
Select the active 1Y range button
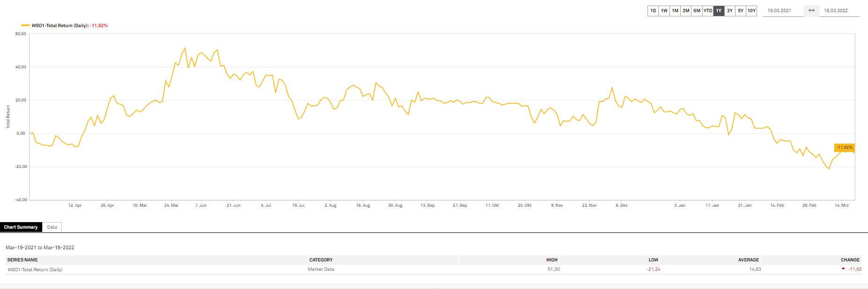coord(719,10)
